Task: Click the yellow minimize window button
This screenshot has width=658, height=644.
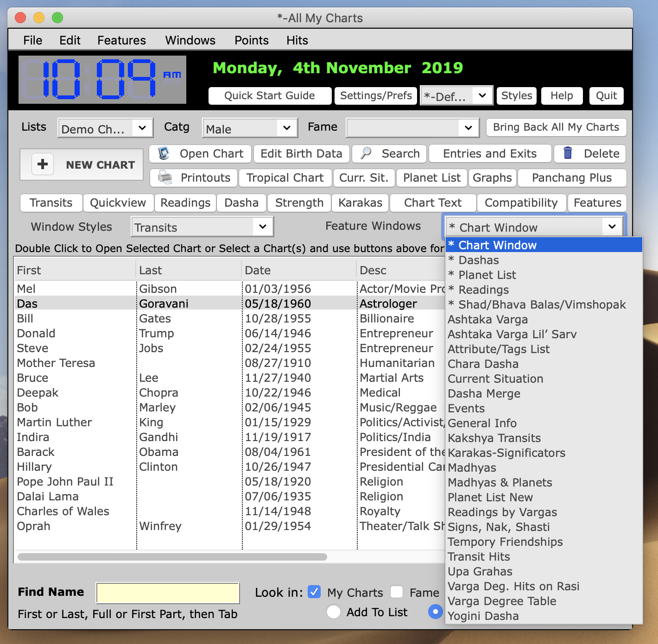Action: click(x=39, y=18)
